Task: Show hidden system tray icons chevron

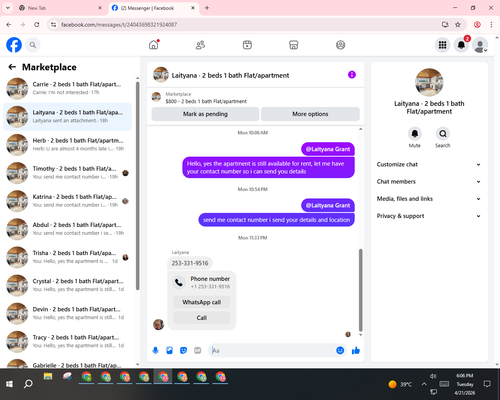Action: coord(424,384)
